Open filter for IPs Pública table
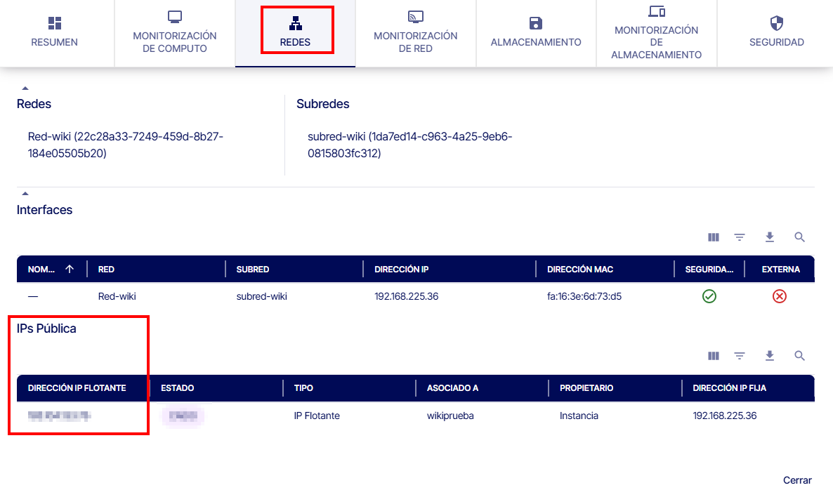This screenshot has width=833, height=504. tap(740, 356)
